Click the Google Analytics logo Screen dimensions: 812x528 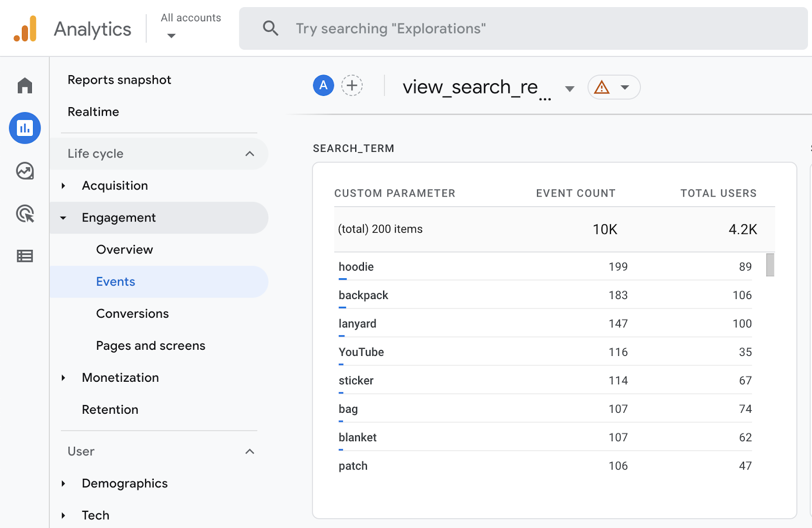click(25, 29)
